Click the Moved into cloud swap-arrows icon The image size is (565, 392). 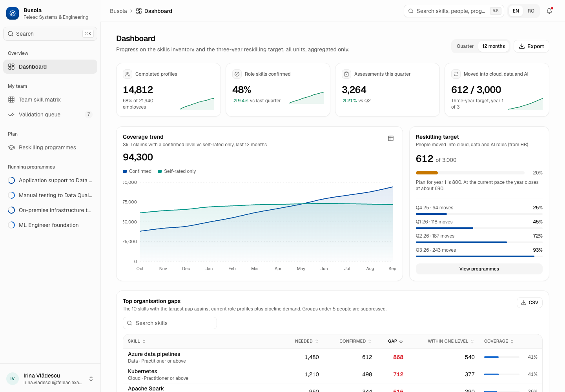click(x=456, y=74)
